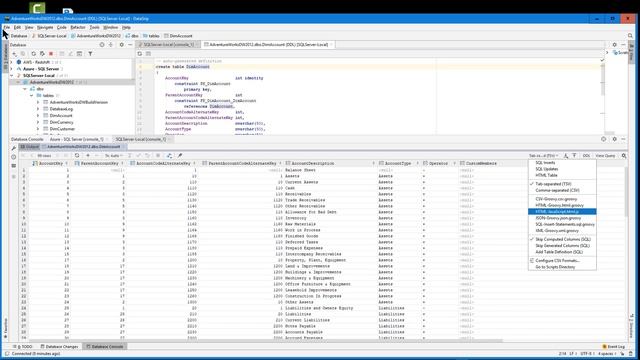This screenshot has width=640, height=360.
Task: Select SQL Inserts extractor option
Action: pyautogui.click(x=562, y=163)
